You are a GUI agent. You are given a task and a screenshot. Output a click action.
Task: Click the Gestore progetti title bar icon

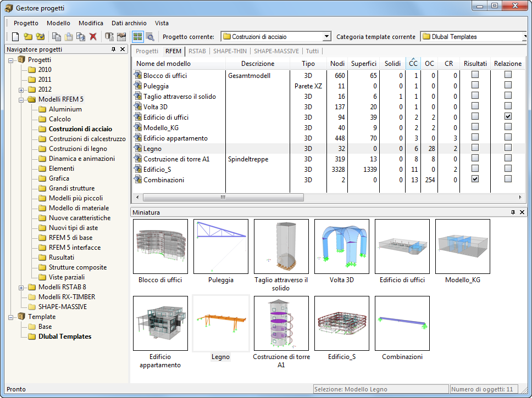tap(9, 8)
